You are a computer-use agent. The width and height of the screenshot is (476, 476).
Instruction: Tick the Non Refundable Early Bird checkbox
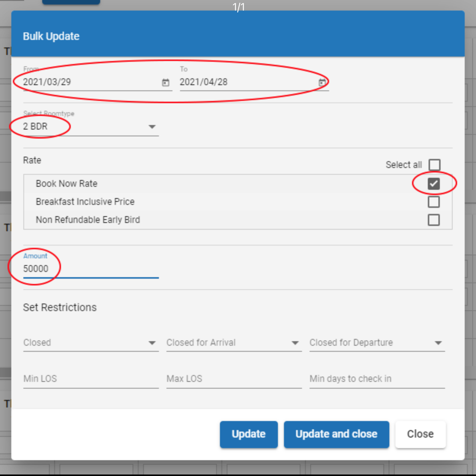pyautogui.click(x=433, y=220)
